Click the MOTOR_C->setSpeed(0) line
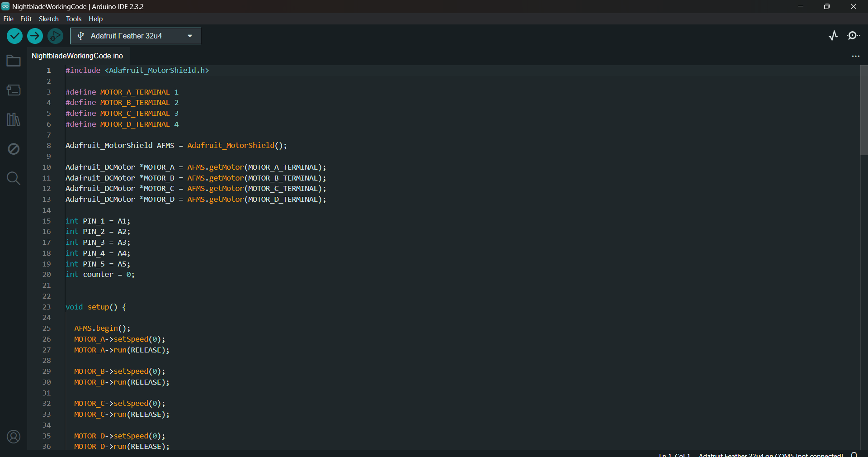Image resolution: width=868 pixels, height=457 pixels. coord(120,404)
